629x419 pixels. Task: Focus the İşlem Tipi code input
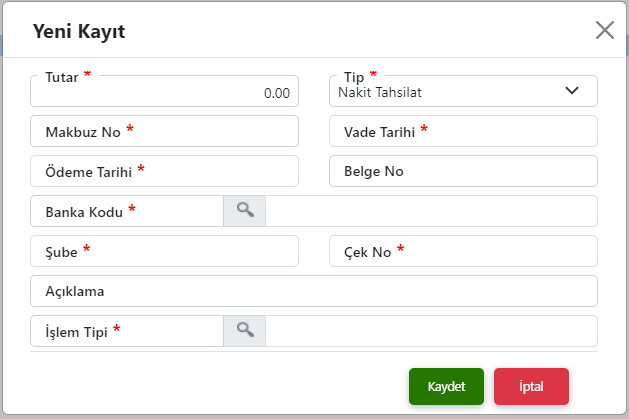(127, 331)
